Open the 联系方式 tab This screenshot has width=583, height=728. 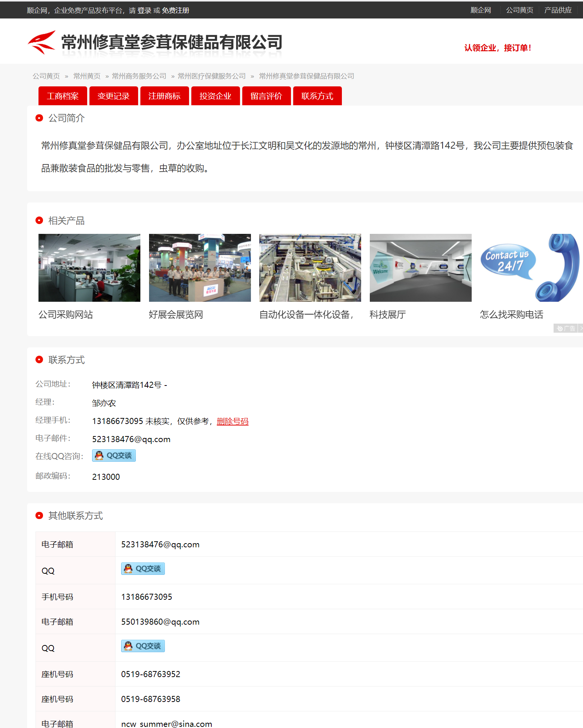point(317,96)
